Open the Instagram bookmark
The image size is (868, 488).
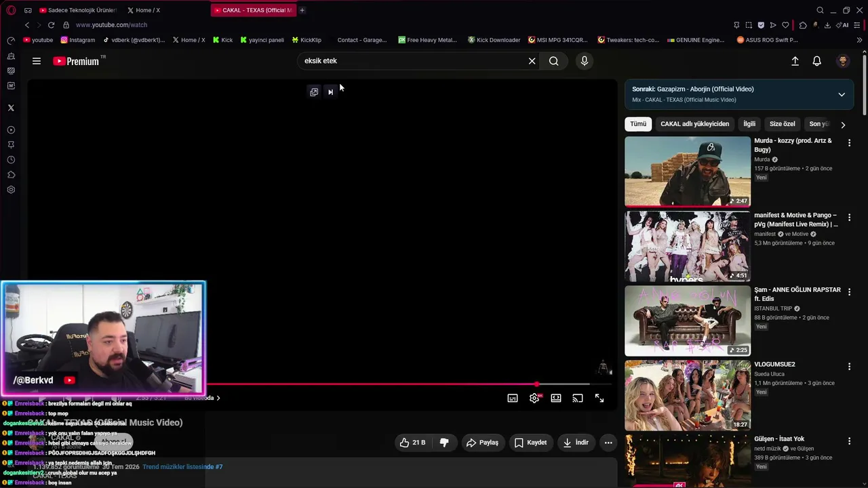78,40
